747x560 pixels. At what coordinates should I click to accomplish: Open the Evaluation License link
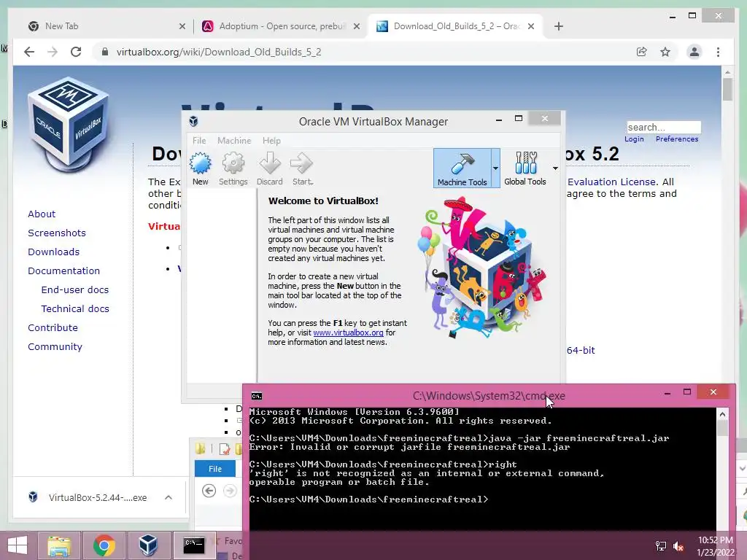pyautogui.click(x=612, y=182)
